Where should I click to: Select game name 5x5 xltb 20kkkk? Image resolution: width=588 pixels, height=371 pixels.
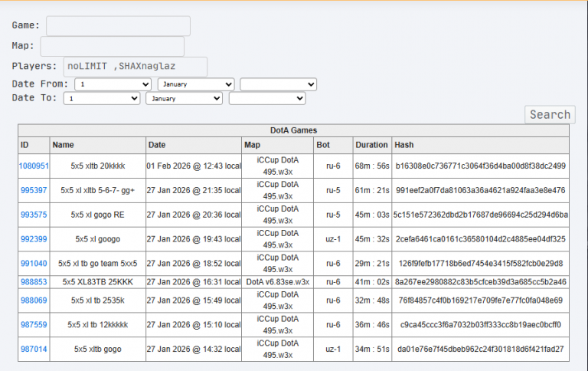coord(98,166)
